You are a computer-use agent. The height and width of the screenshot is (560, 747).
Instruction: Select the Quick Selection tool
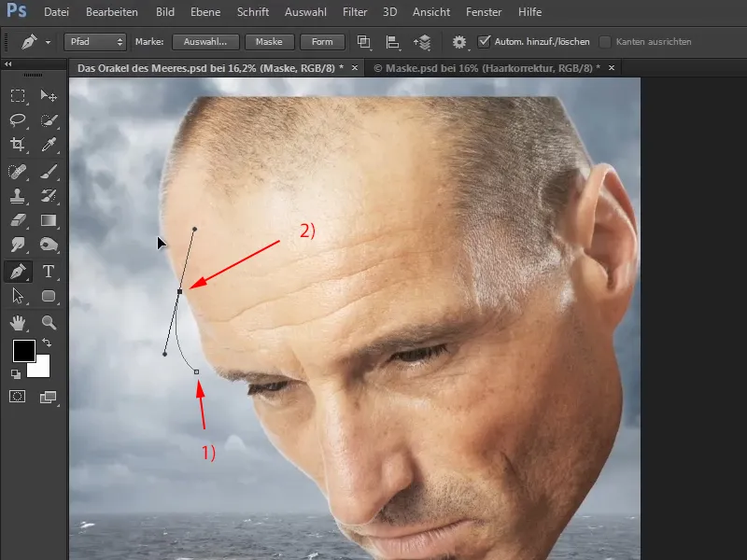[x=49, y=120]
